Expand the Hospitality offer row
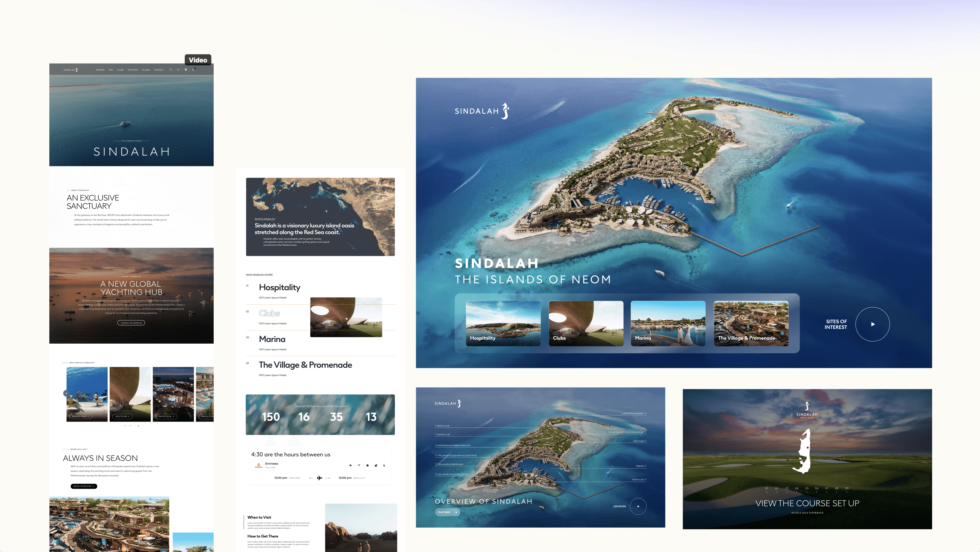 pyautogui.click(x=279, y=288)
